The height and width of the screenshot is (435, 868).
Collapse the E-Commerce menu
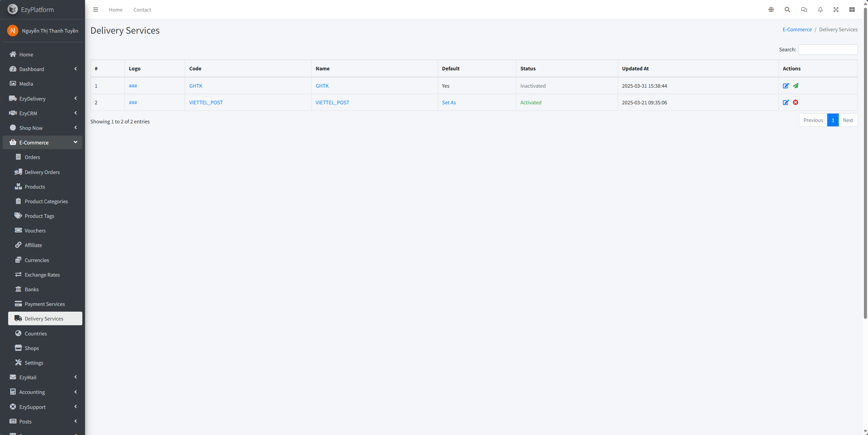[x=43, y=142]
